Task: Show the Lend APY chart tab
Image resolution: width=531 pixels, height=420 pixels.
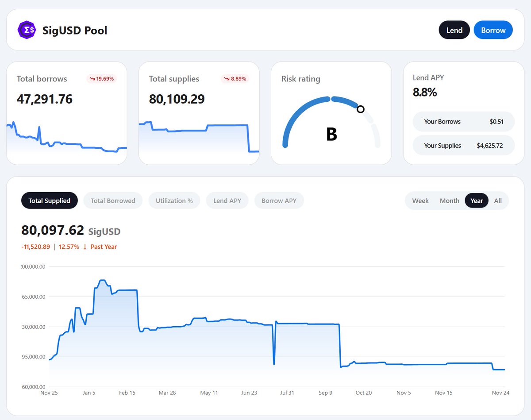Action: 227,200
